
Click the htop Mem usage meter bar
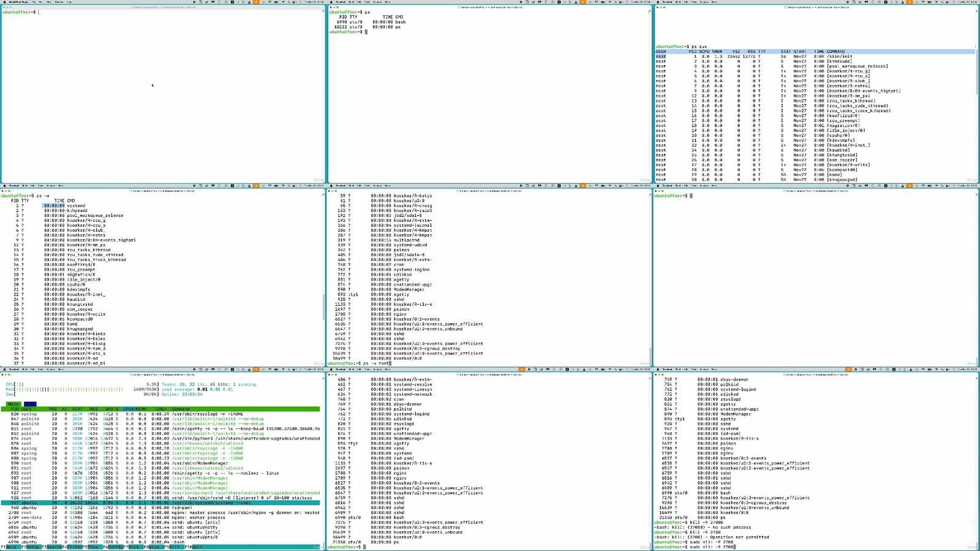82,389
